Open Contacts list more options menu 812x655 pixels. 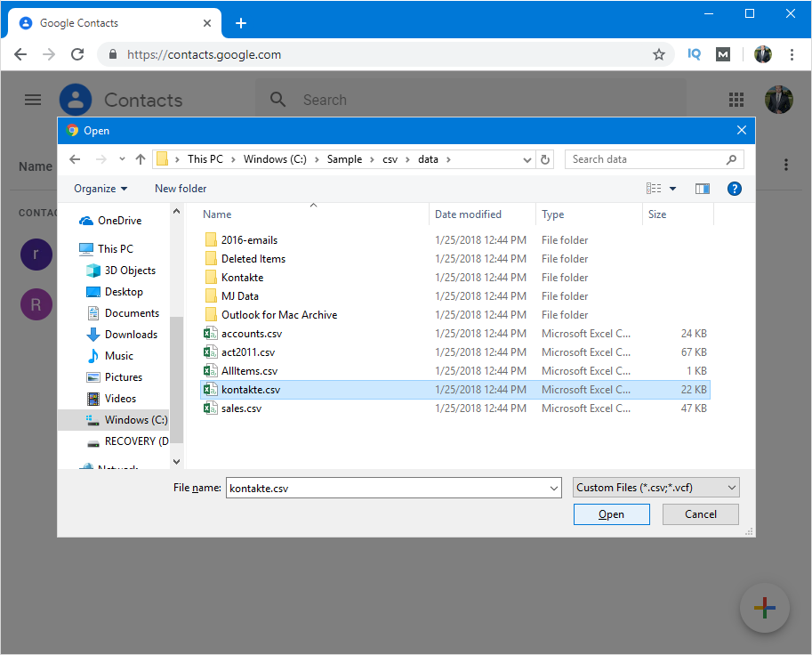(x=786, y=165)
